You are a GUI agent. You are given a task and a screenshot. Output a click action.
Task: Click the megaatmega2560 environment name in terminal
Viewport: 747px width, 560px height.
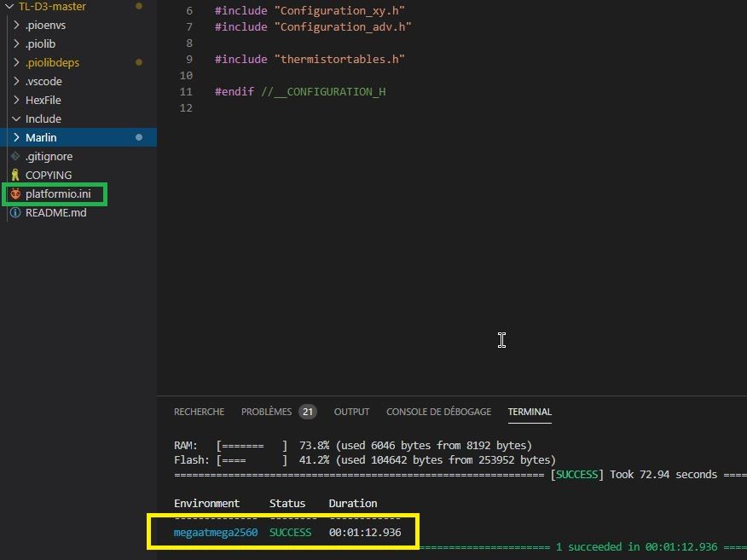pyautogui.click(x=216, y=533)
